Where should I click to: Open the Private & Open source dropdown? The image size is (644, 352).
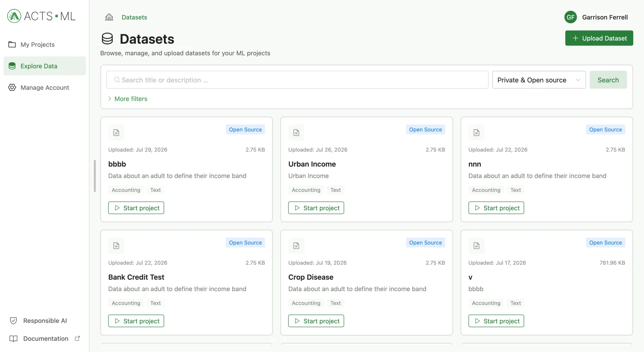[x=539, y=80]
